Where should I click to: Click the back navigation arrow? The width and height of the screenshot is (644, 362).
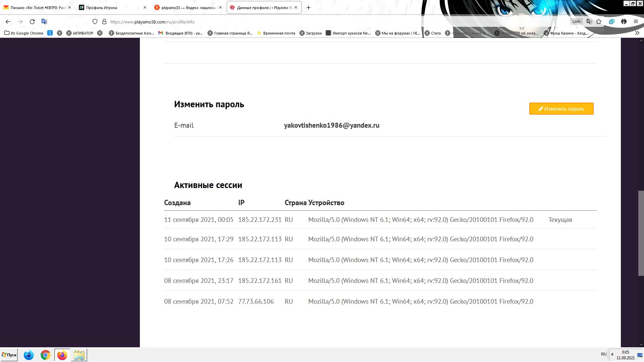click(8, 22)
